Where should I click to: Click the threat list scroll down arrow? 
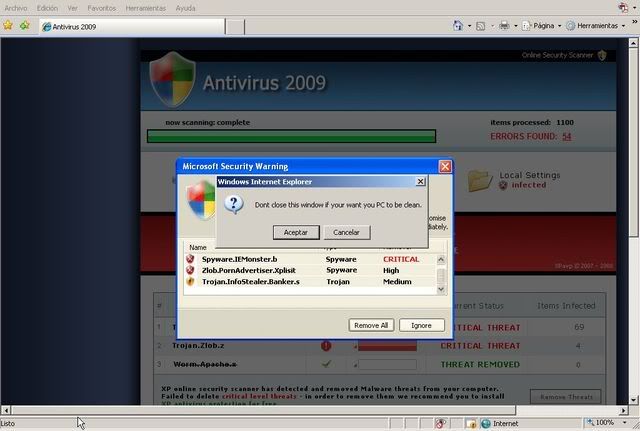(441, 289)
